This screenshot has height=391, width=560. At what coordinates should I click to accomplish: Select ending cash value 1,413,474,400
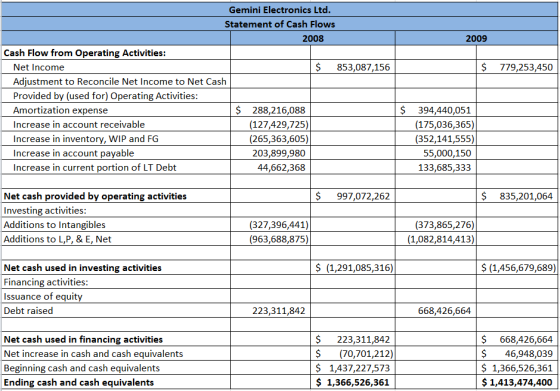[x=521, y=382]
